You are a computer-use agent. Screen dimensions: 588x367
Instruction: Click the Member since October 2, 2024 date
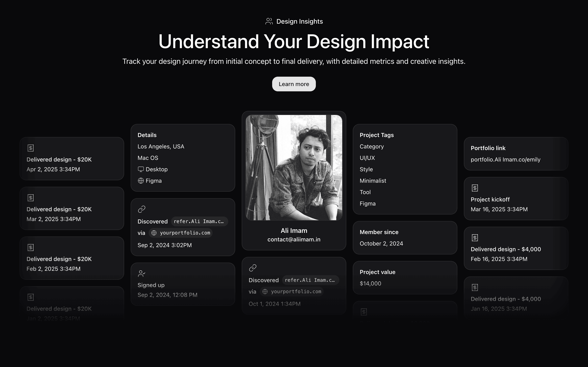point(381,243)
